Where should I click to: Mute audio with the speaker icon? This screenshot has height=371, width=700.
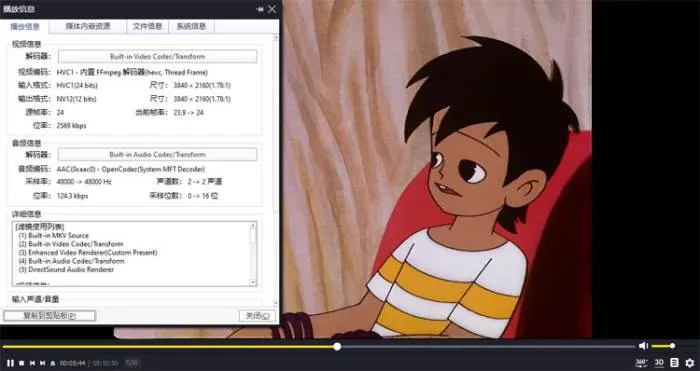pyautogui.click(x=643, y=346)
